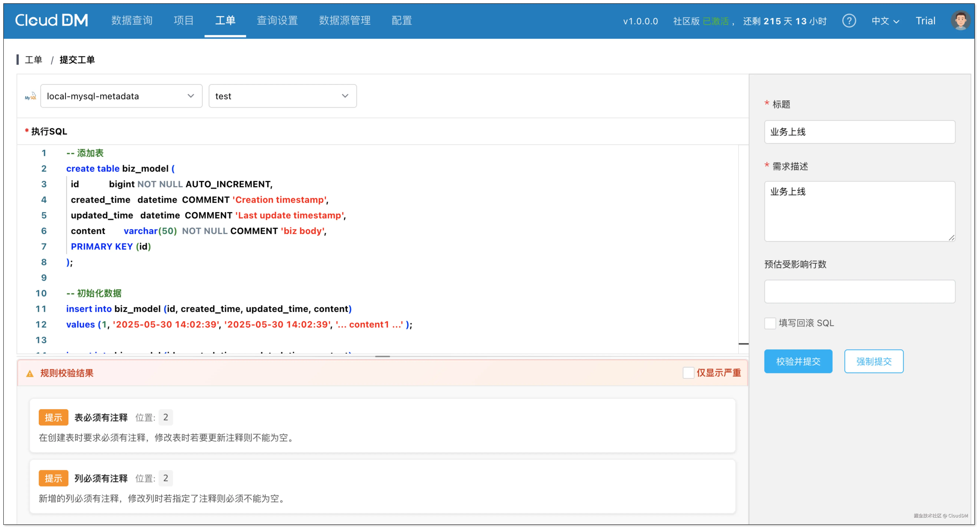Switch to the 数据查询 menu
Screen dimensions: 980x530
(132, 20)
